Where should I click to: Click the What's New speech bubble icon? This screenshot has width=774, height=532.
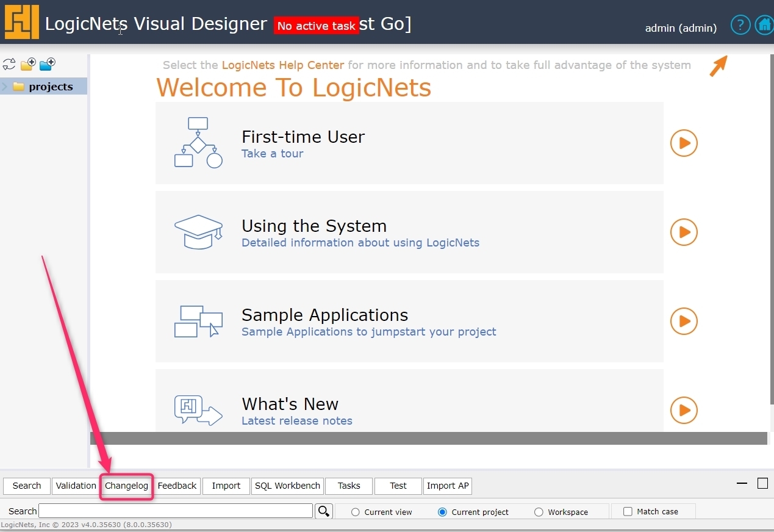(x=198, y=410)
